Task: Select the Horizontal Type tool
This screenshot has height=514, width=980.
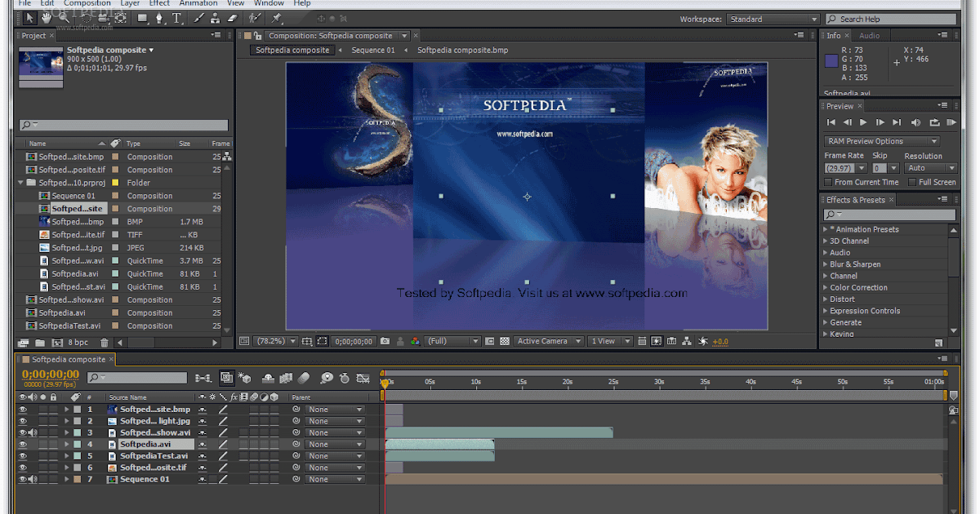Action: click(176, 18)
